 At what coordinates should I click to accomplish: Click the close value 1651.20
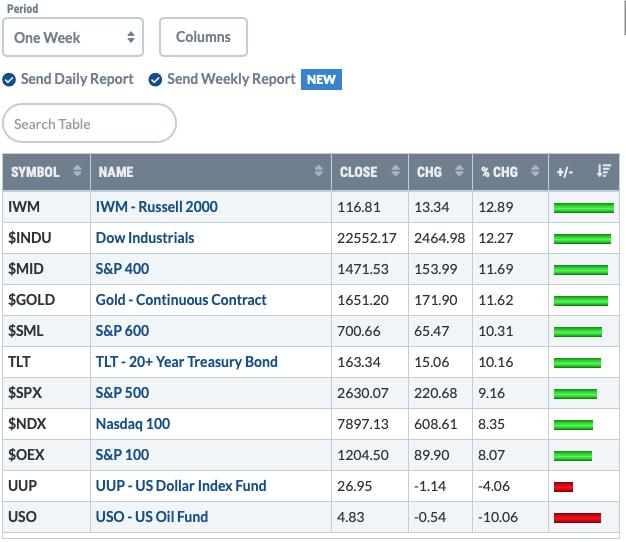point(363,300)
